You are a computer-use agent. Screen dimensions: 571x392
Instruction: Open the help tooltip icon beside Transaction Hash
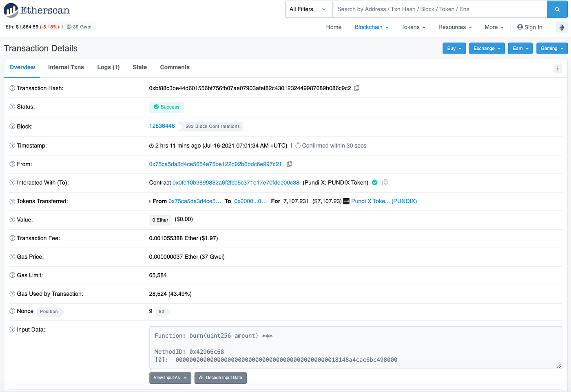[x=11, y=88]
